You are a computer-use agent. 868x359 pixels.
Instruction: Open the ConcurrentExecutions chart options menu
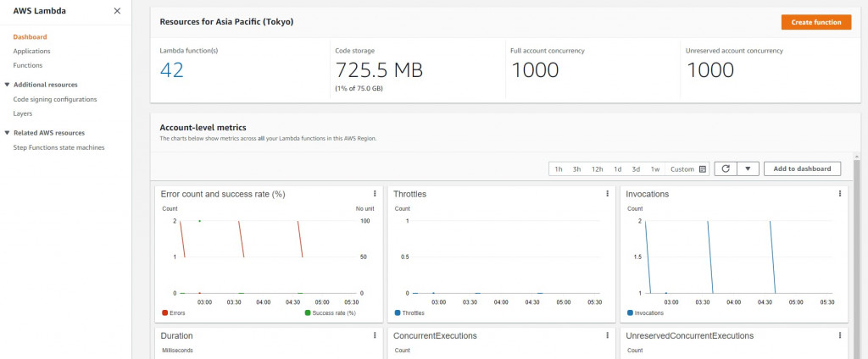click(608, 335)
